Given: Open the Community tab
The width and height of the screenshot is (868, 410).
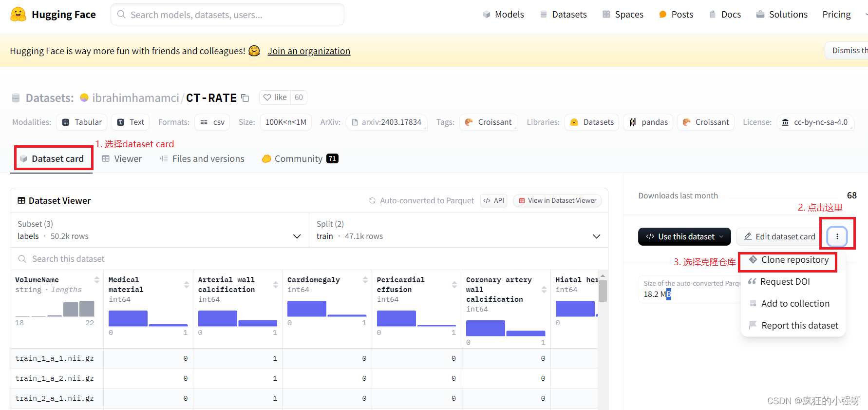Looking at the screenshot, I should click(x=300, y=159).
